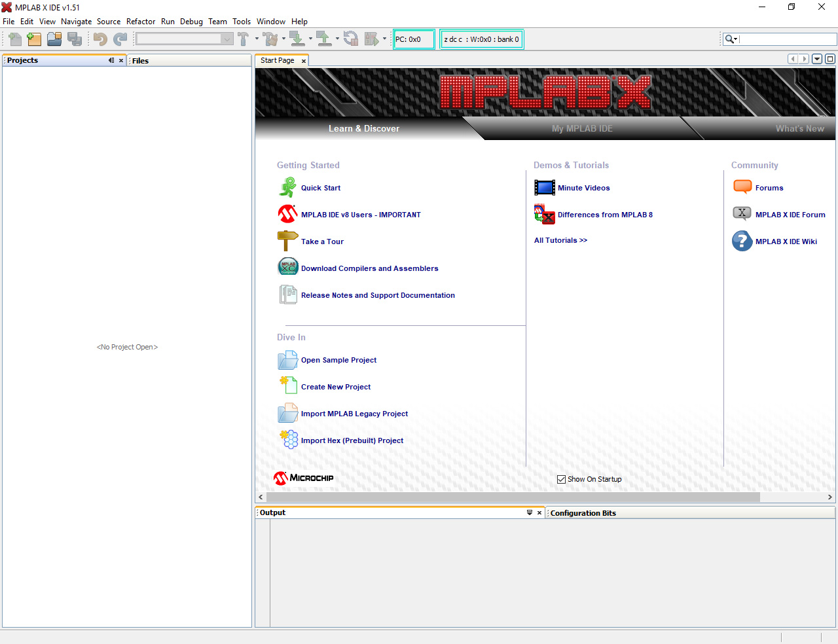Viewport: 838px width, 644px height.
Task: Click the MPLAB X IDE Wiki help icon
Action: 742,241
